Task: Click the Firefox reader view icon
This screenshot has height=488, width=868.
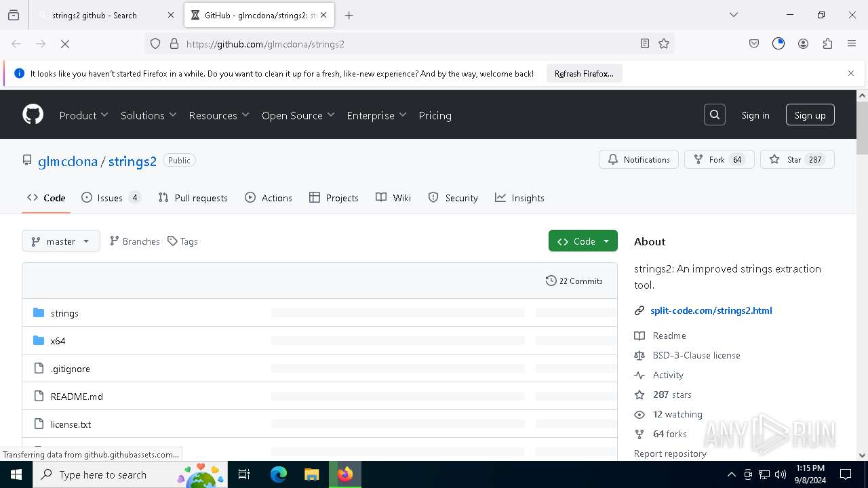Action: pos(645,43)
